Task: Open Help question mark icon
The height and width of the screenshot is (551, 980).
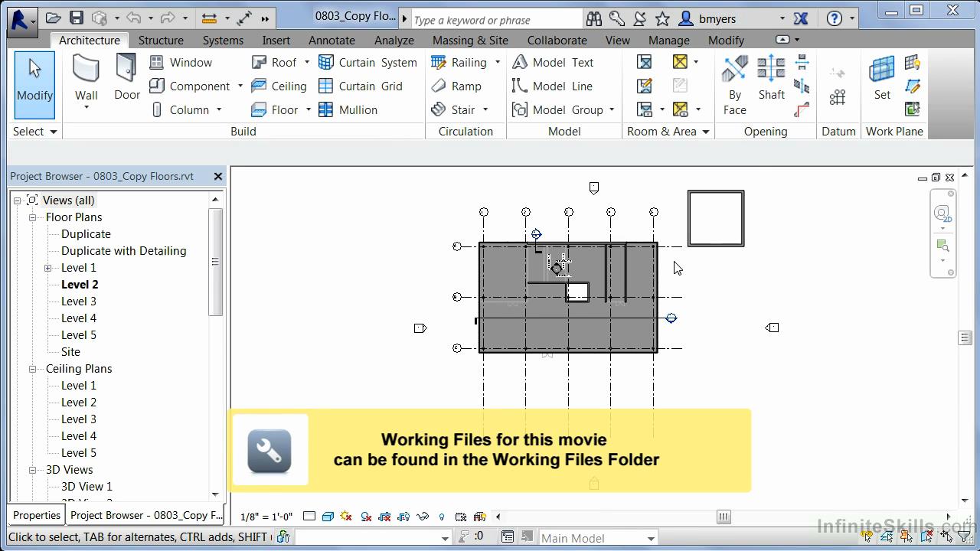Action: tap(835, 18)
